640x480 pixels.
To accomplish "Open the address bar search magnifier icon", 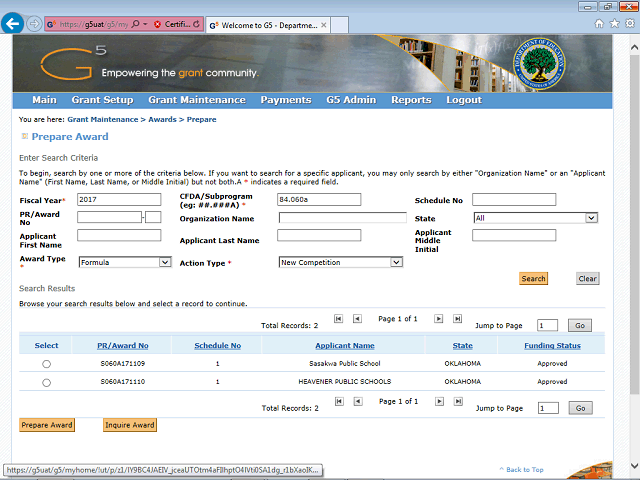I will pyautogui.click(x=136, y=24).
